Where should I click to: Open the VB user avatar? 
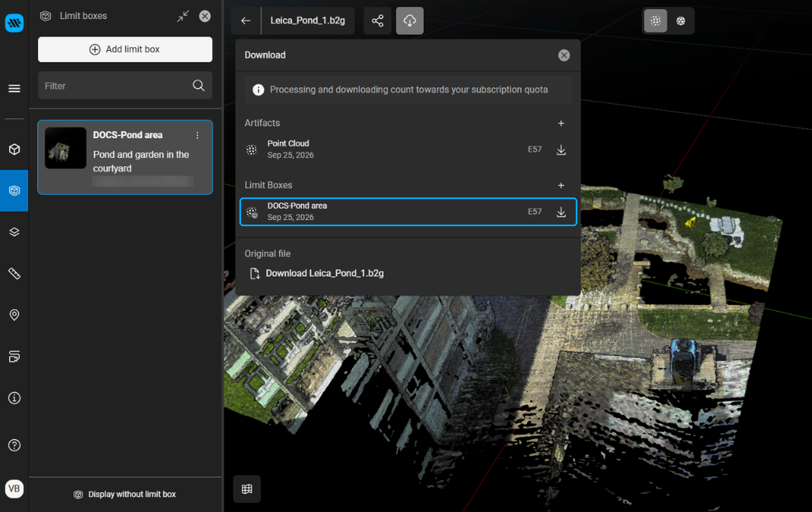click(14, 489)
